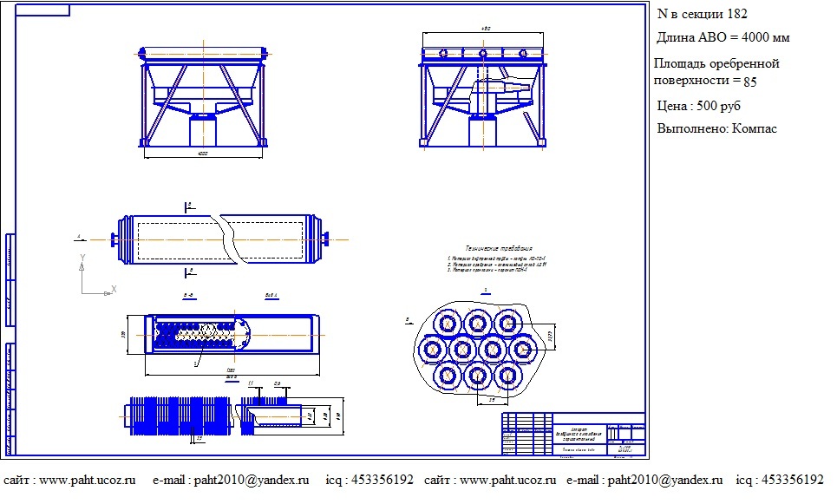837x504 pixels.
Task: Click the 'Площадь оребренной поверхности' text
Action: tap(716, 72)
